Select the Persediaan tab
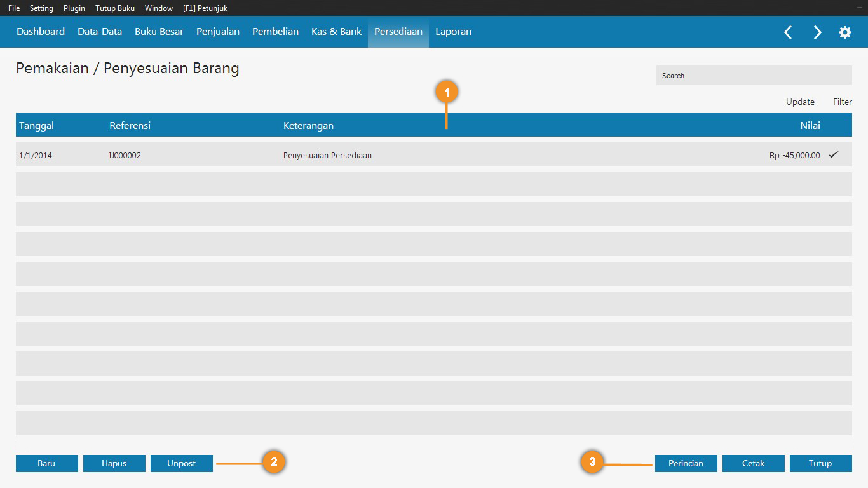Screen dimensions: 868x488 pyautogui.click(x=398, y=32)
